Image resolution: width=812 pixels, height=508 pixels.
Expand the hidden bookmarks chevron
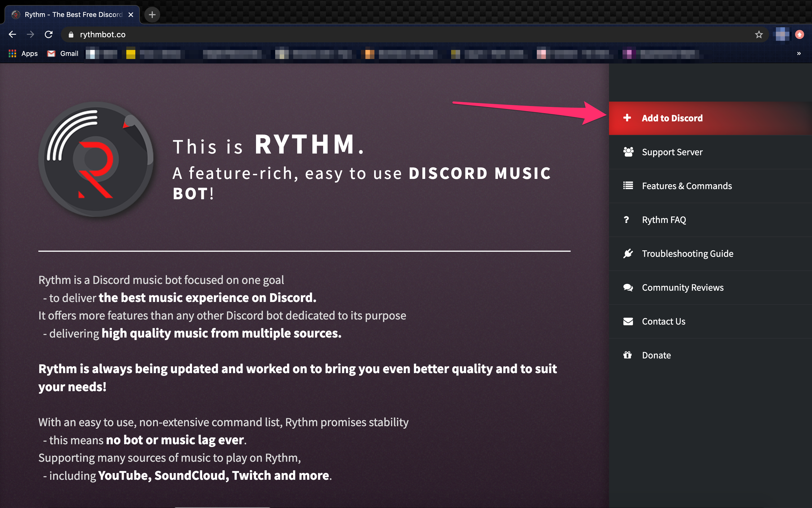pos(799,53)
